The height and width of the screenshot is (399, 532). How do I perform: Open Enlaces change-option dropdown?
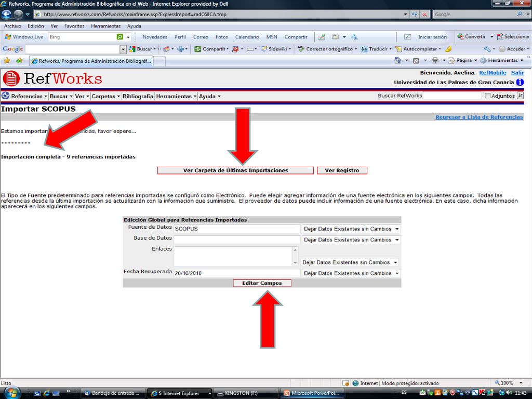350,262
